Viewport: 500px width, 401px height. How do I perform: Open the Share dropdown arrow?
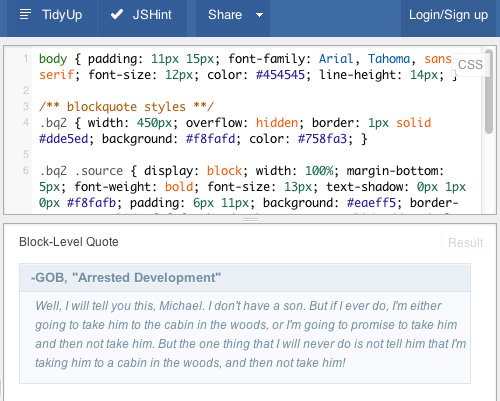pos(259,15)
